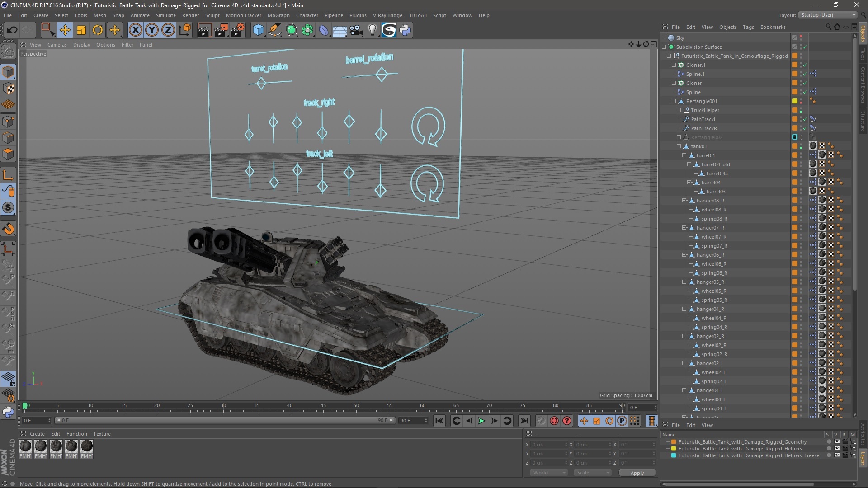
Task: Open the Character menu
Action: tap(307, 15)
